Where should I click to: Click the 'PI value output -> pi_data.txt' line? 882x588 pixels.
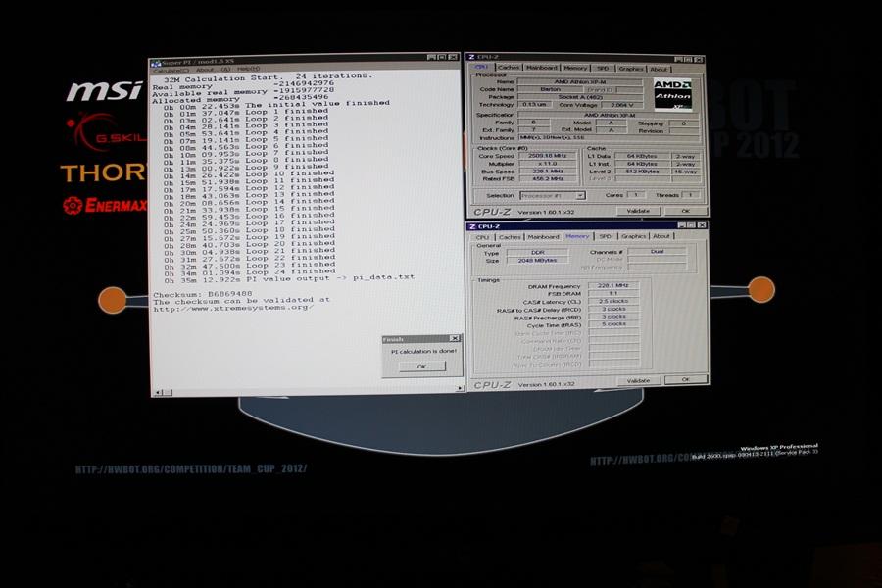coord(289,278)
